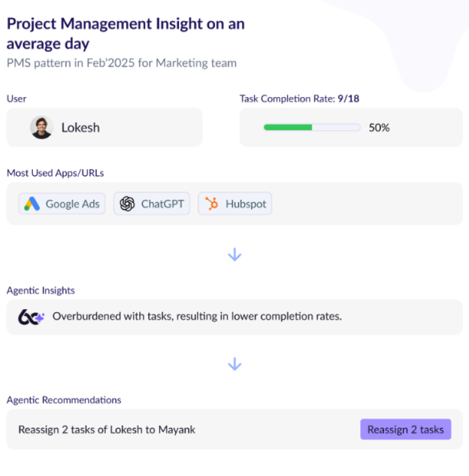Select the ChatGPT app chip
This screenshot has height=476, width=469.
point(152,204)
